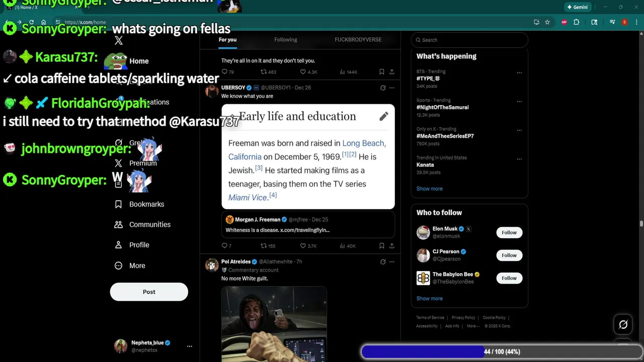Expand account menu next to Nephets_blue
This screenshot has height=362, width=644.
point(190,346)
